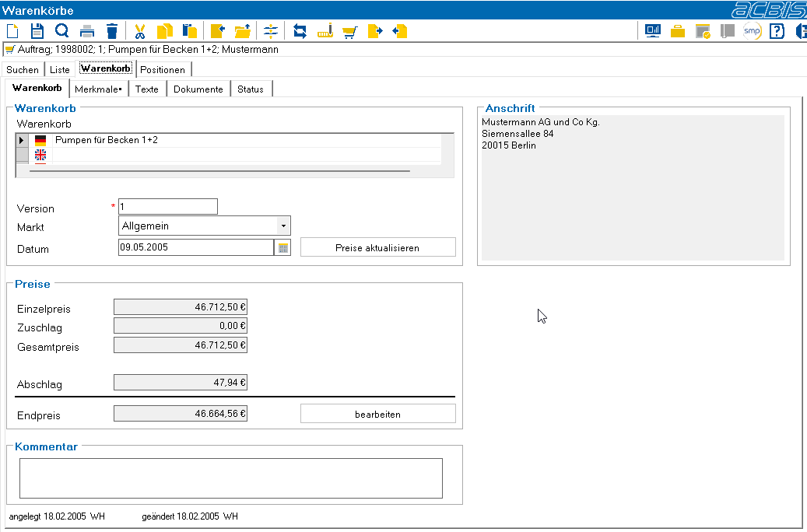Click the shopping cart toolbar icon

coord(350,32)
